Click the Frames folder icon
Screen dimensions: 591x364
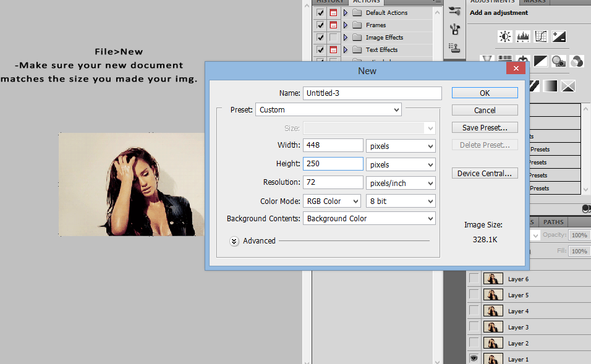[x=357, y=25]
